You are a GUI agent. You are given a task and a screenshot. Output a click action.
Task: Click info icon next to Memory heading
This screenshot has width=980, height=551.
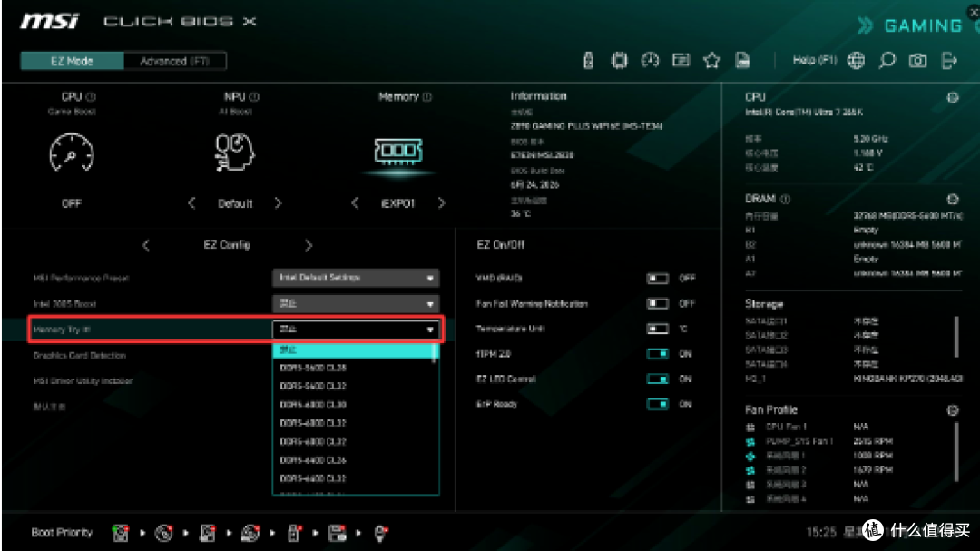[x=426, y=97]
